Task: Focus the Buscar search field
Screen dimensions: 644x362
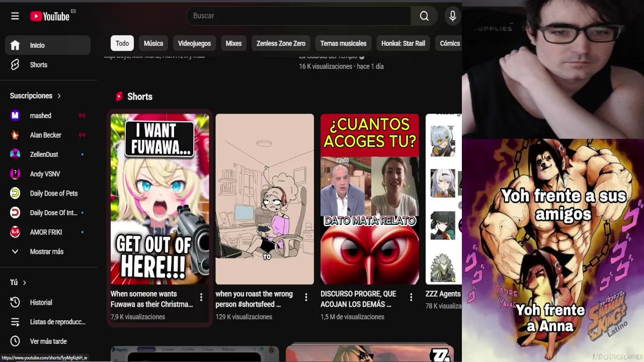Action: pos(299,16)
